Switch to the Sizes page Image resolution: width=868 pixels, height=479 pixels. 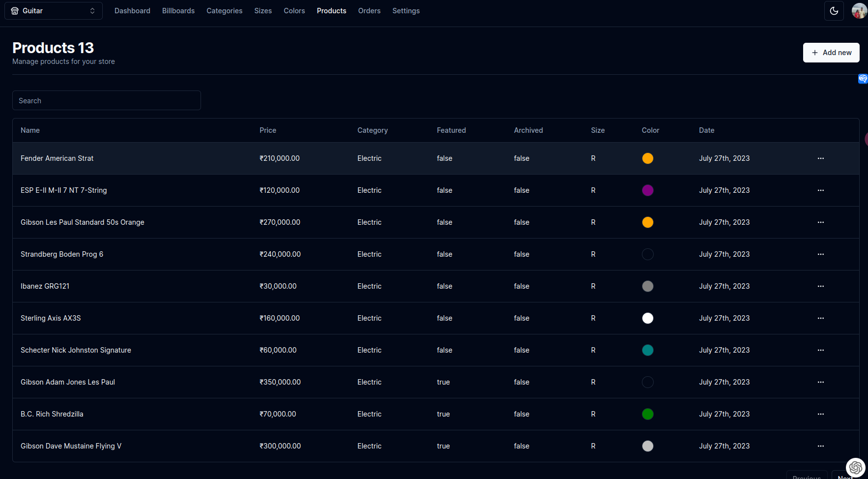coord(263,11)
